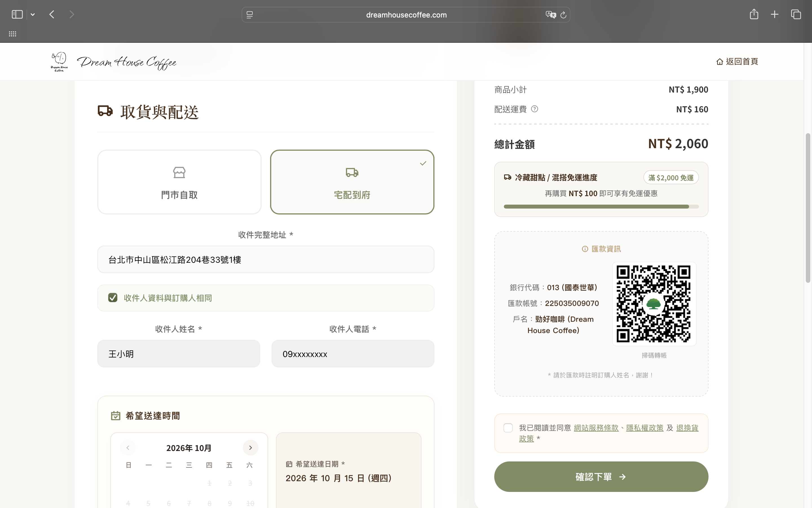Open the 網站服務條款 link
Viewport: 812px width, 508px height.
tap(596, 428)
